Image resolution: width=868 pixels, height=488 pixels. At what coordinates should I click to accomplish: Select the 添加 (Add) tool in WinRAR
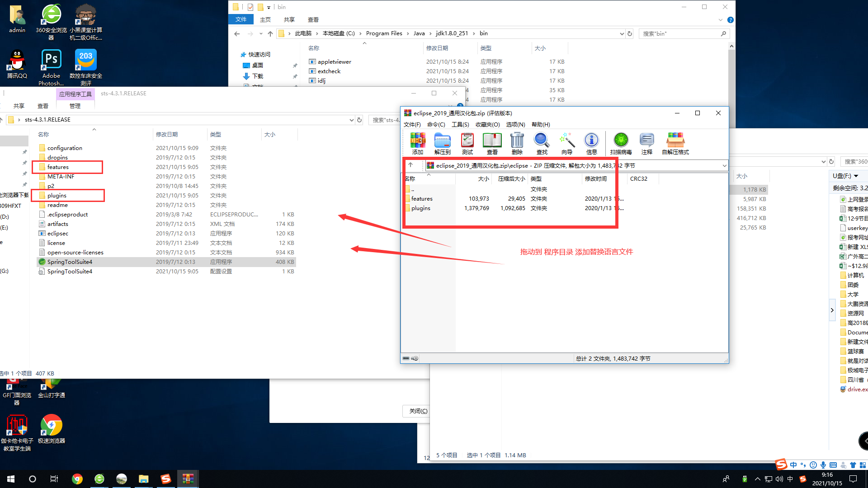coord(418,142)
